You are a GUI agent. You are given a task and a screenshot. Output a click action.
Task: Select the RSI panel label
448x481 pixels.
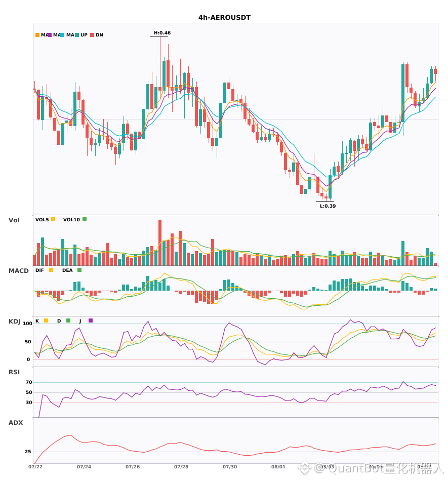coord(14,372)
